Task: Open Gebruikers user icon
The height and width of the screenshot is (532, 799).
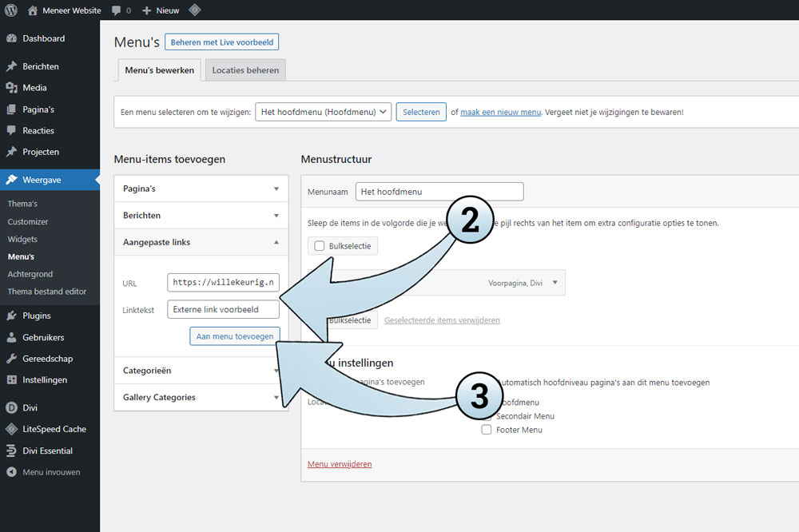Action: click(11, 337)
